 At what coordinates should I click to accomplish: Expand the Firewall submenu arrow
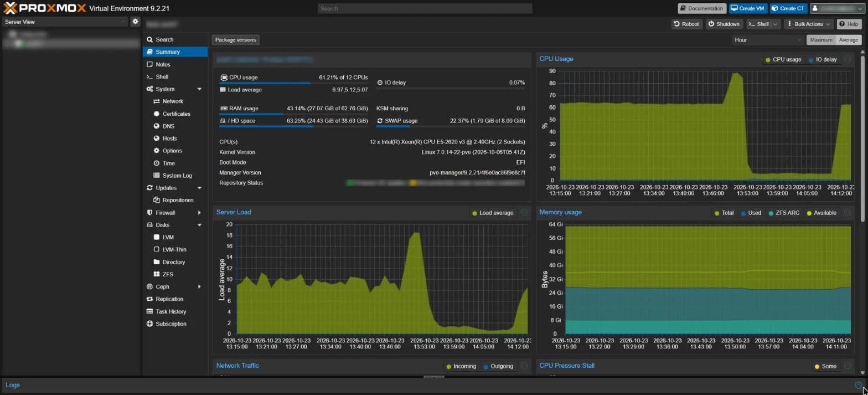pos(199,213)
